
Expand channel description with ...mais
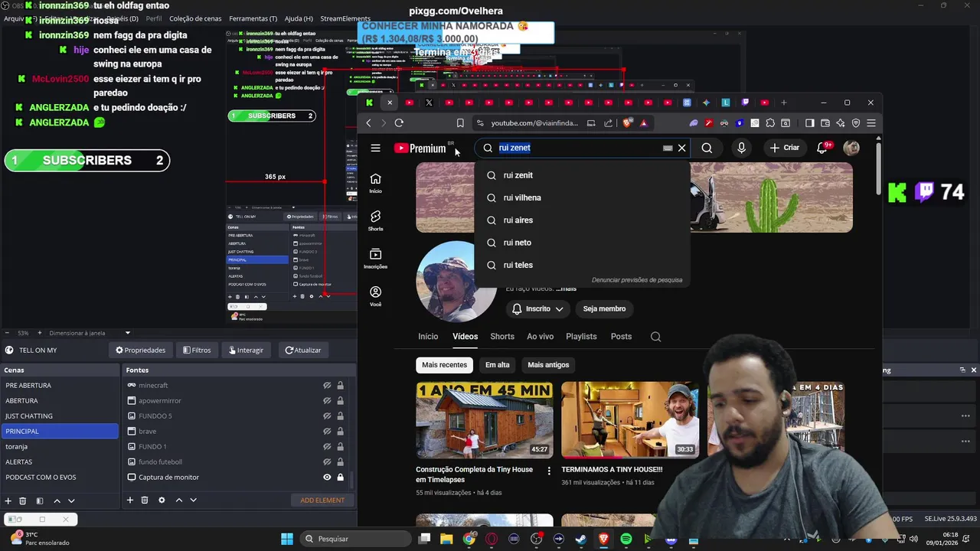pos(567,289)
